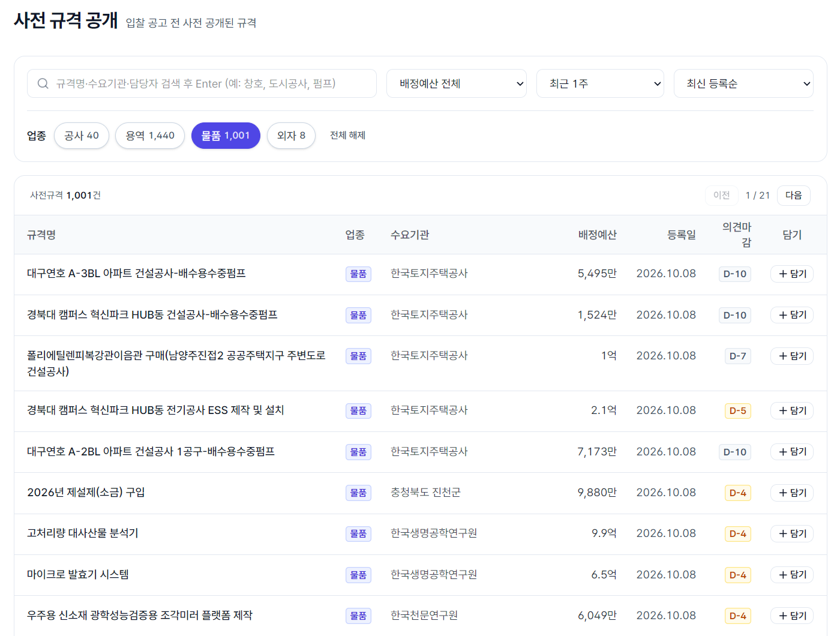Open 대구연호 A-2BL 1공구 배수용수중펌프 spec
Viewport: 840px width, 636px height.
pos(151,452)
